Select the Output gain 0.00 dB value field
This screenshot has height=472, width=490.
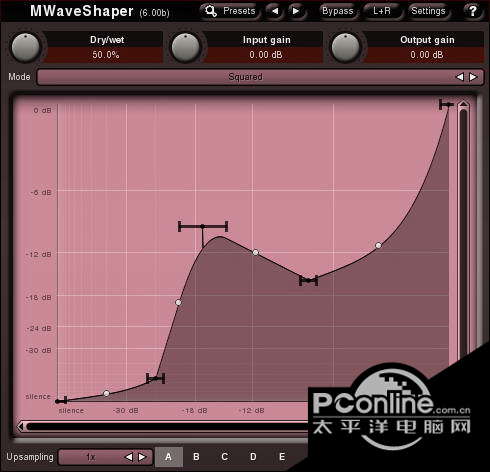(426, 55)
